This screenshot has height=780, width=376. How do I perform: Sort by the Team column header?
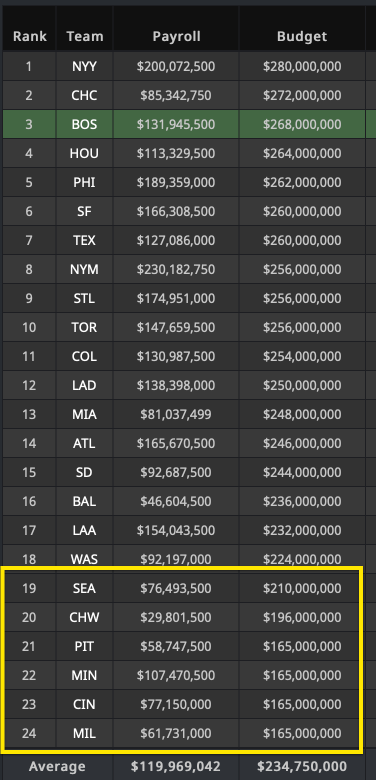click(85, 36)
